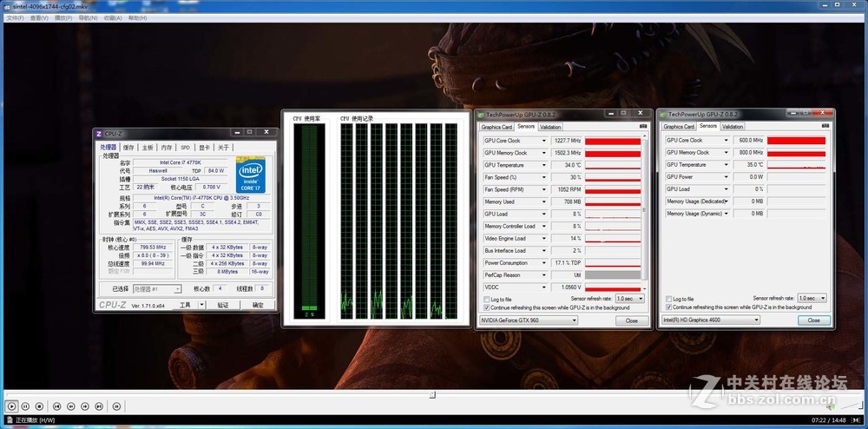Switch to 内存 tab in CPU-Z
The image size is (868, 429).
[x=167, y=148]
